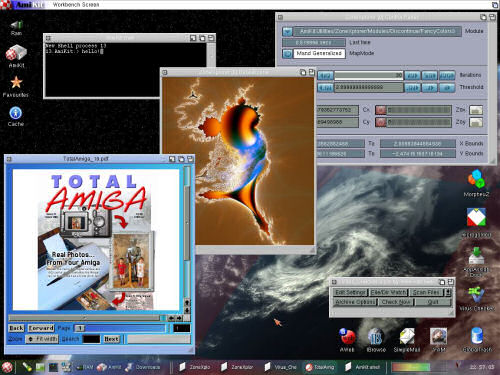The height and width of the screenshot is (375, 500).
Task: Launch the Virus Checker desktop icon
Action: [476, 294]
